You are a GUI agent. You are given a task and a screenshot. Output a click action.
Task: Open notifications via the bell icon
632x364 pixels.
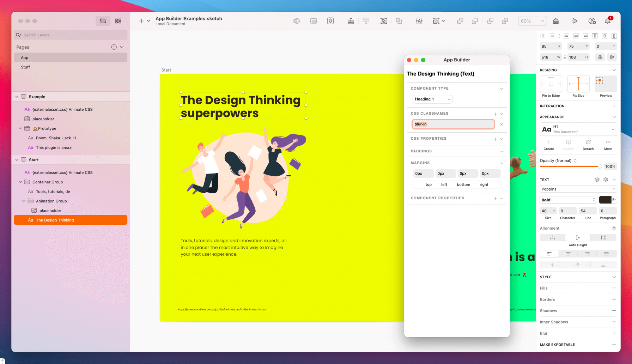point(607,21)
